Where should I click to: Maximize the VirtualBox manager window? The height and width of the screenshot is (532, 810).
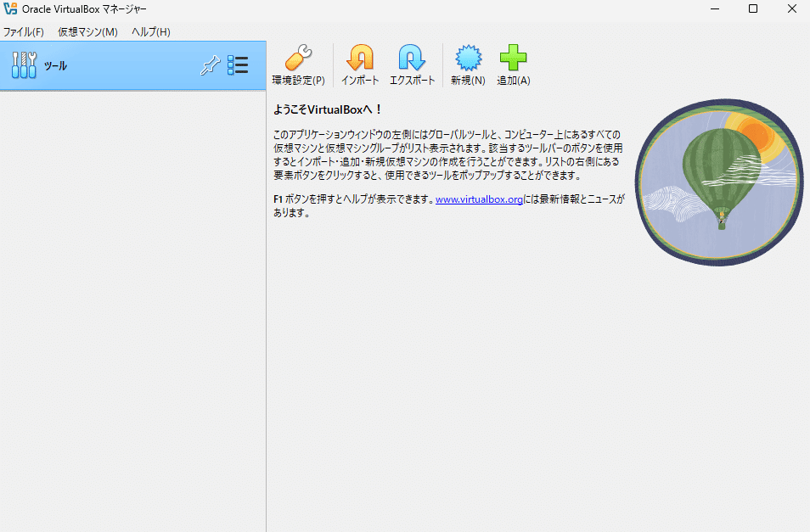[x=753, y=8]
